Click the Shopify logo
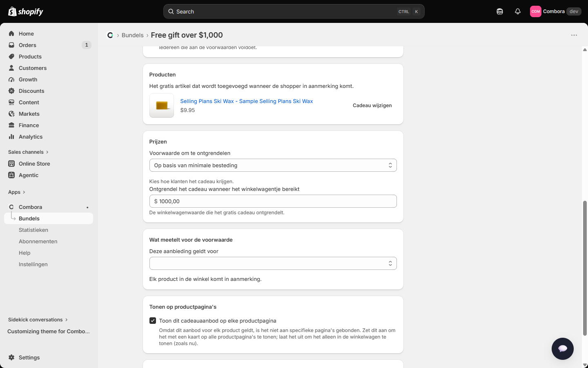 (26, 11)
